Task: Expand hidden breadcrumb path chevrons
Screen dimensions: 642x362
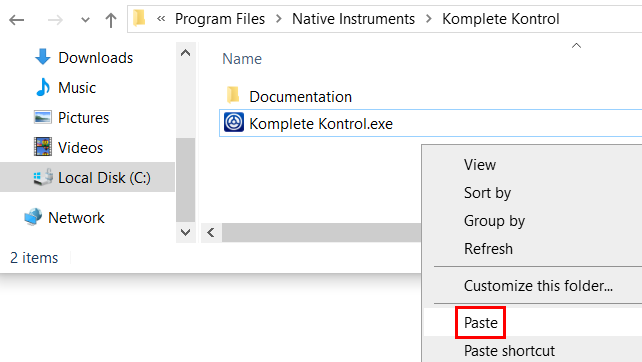Action: (161, 18)
